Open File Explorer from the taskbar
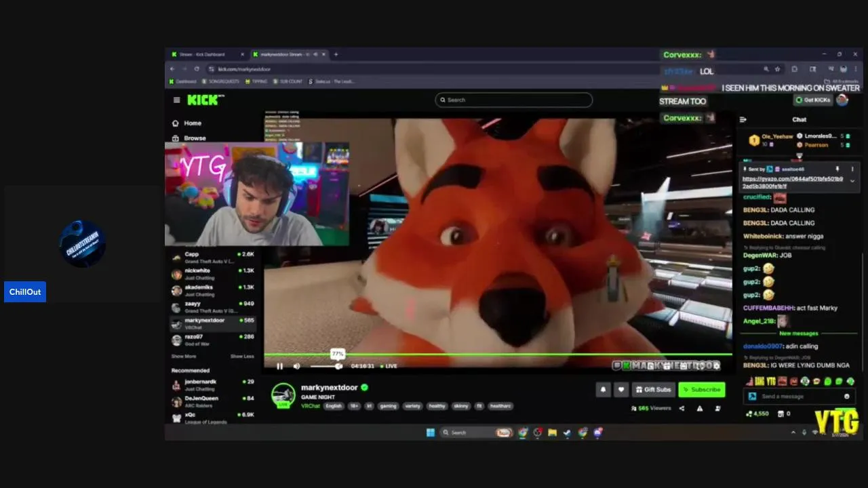Image resolution: width=868 pixels, height=488 pixels. 553,432
